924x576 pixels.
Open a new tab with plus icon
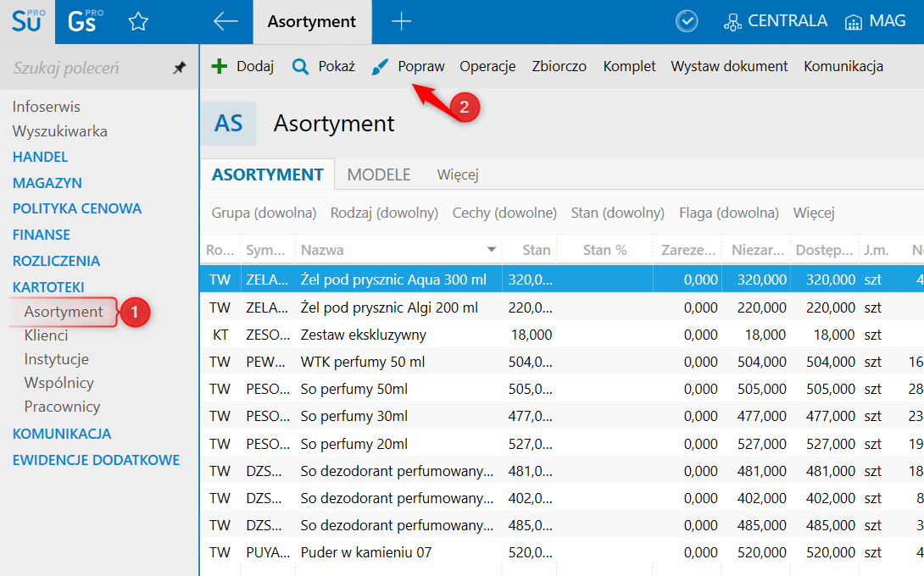pyautogui.click(x=401, y=22)
